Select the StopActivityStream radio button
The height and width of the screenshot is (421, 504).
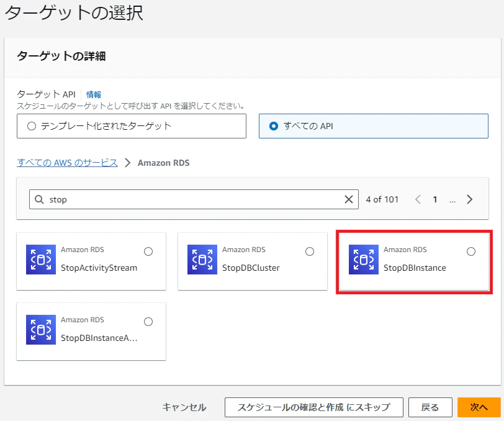(148, 251)
